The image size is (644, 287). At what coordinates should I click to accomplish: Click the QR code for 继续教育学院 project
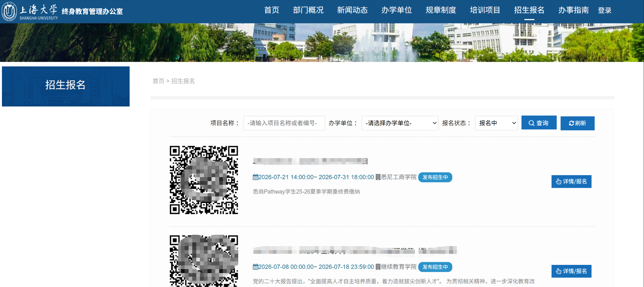point(204,261)
